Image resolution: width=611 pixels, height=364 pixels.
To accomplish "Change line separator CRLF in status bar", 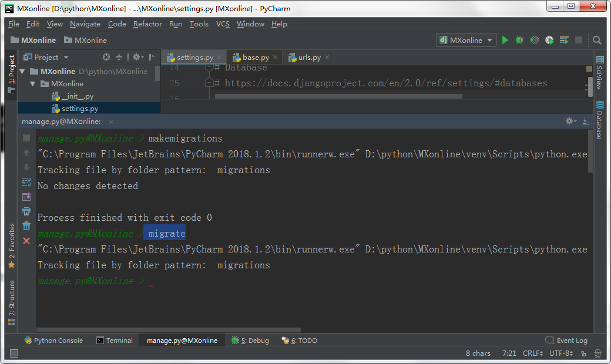I will pyautogui.click(x=533, y=353).
